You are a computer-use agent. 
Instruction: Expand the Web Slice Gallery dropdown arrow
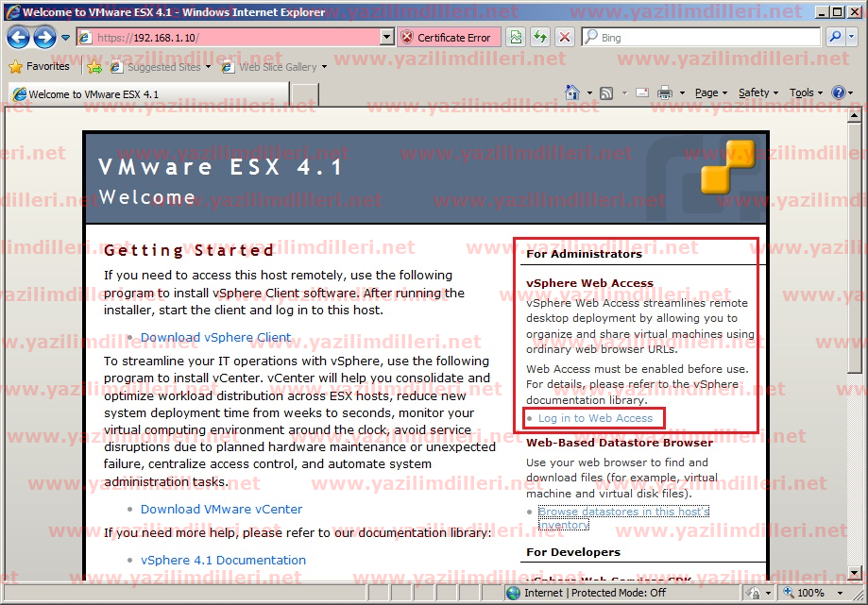tap(324, 67)
